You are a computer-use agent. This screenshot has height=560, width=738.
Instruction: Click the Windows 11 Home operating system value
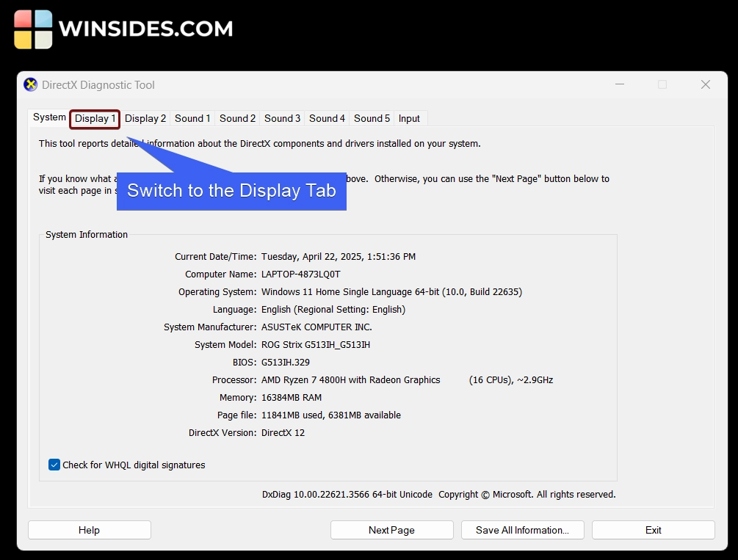click(391, 292)
